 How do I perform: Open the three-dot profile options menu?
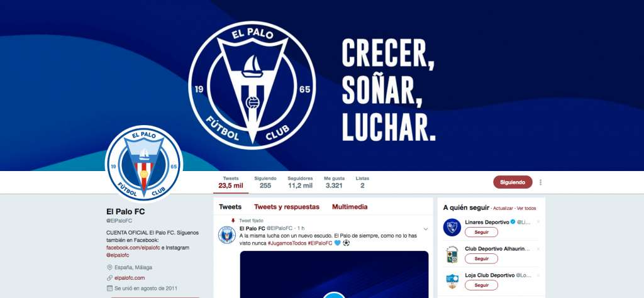(x=540, y=182)
